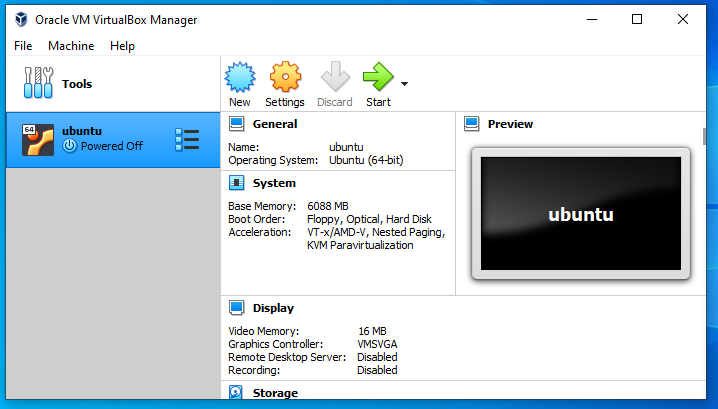
Task: Close the VirtualBox Manager window
Action: pyautogui.click(x=683, y=19)
